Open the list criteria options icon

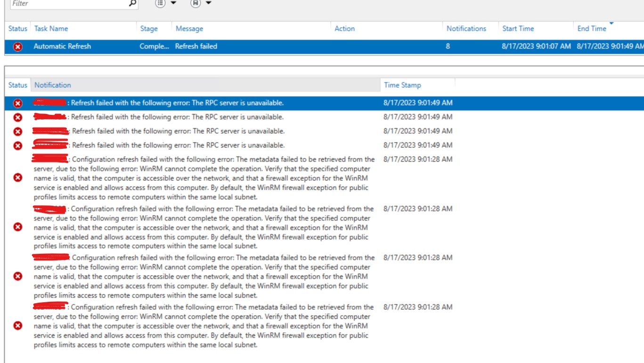tap(161, 3)
